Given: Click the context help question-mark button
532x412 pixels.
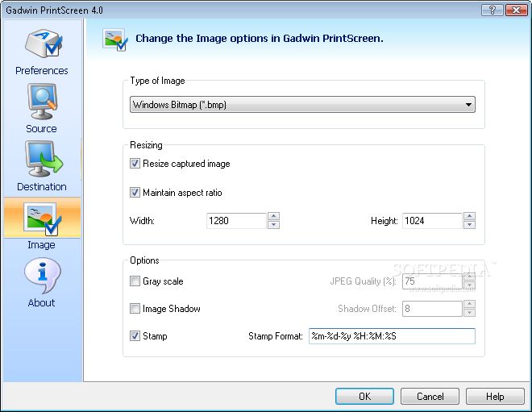Looking at the screenshot, I should (x=493, y=10).
